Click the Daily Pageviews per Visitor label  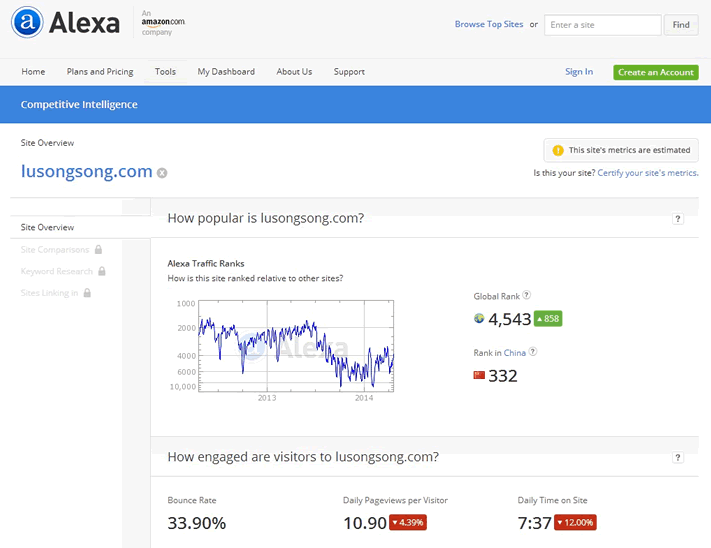[x=395, y=500]
